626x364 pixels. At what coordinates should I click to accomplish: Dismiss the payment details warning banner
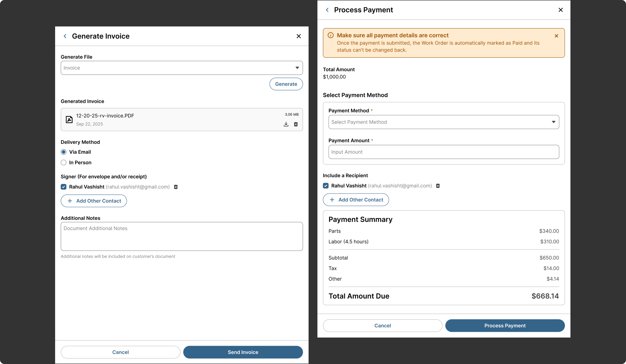point(556,36)
